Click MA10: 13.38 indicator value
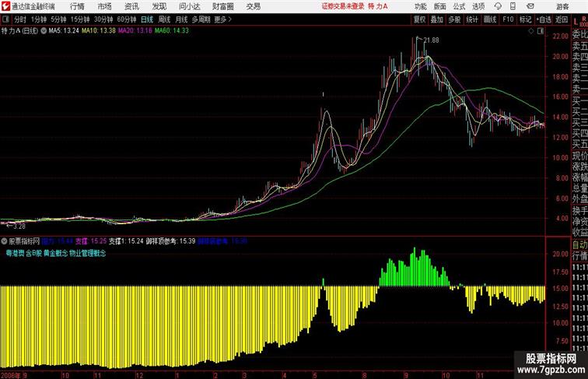This screenshot has height=379, width=588. [99, 31]
